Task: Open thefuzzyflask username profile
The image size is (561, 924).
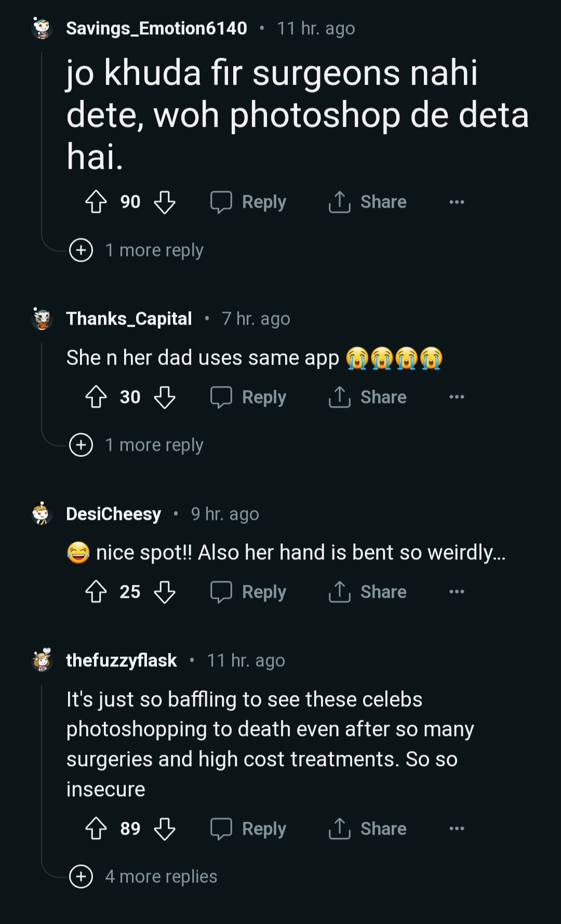Action: pyautogui.click(x=122, y=661)
